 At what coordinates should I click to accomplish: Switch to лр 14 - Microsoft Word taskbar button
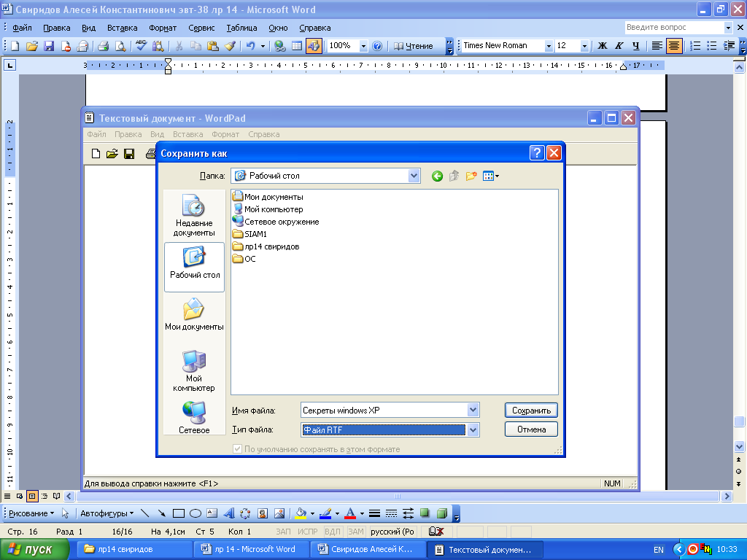[252, 549]
